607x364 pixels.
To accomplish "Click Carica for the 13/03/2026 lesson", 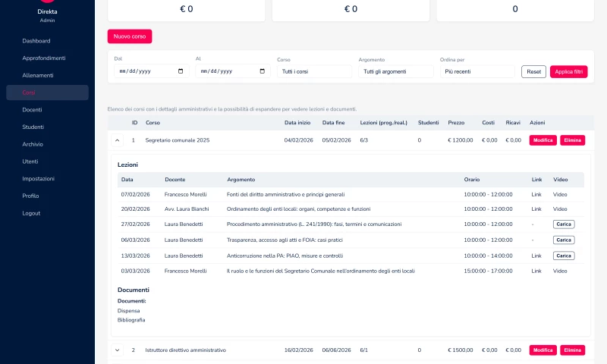I will pos(564,256).
